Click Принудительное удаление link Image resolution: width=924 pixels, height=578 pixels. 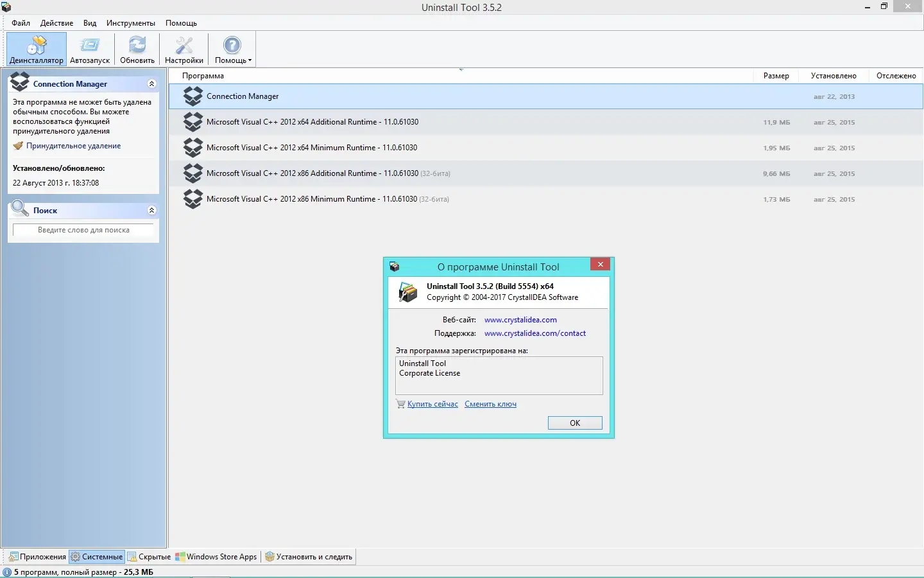tap(73, 146)
